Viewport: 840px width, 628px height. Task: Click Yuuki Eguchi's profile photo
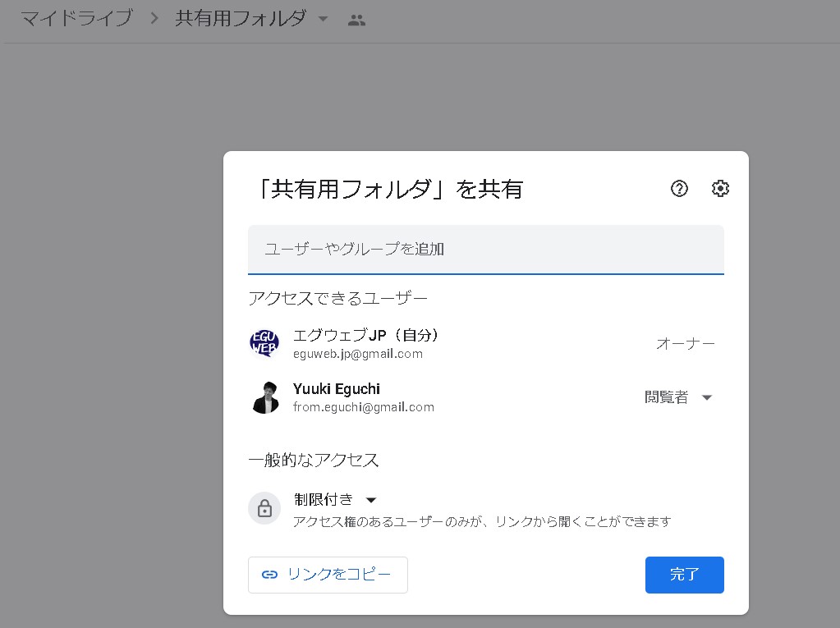264,397
